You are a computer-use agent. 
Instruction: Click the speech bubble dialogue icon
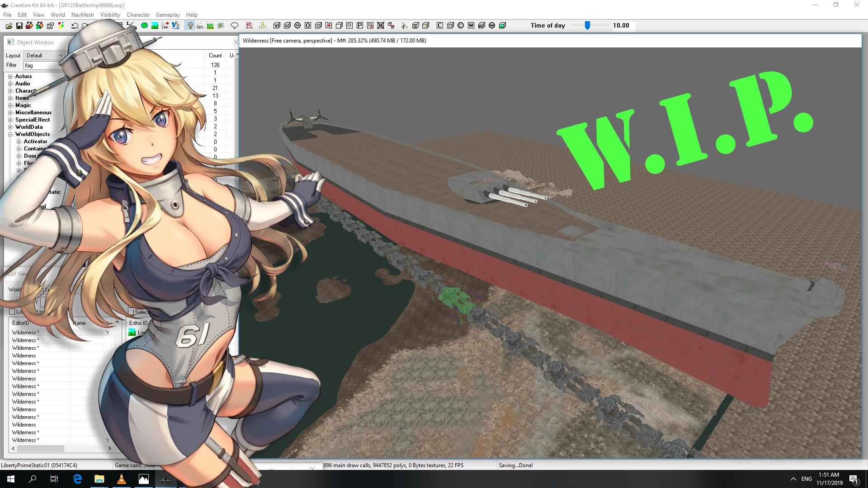234,26
